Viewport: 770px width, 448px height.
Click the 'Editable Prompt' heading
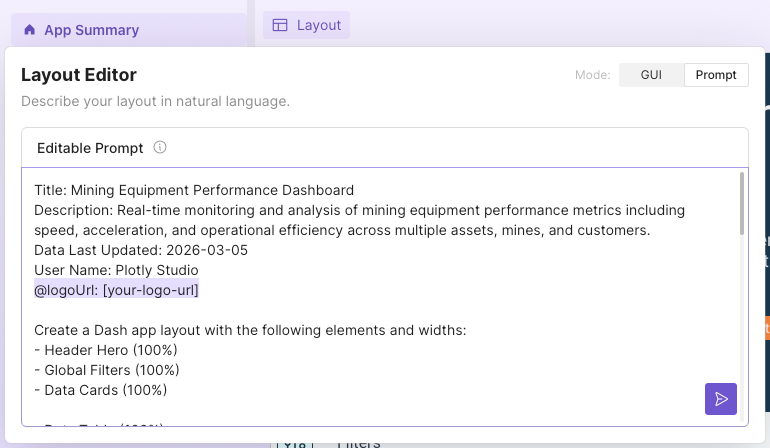pos(90,148)
